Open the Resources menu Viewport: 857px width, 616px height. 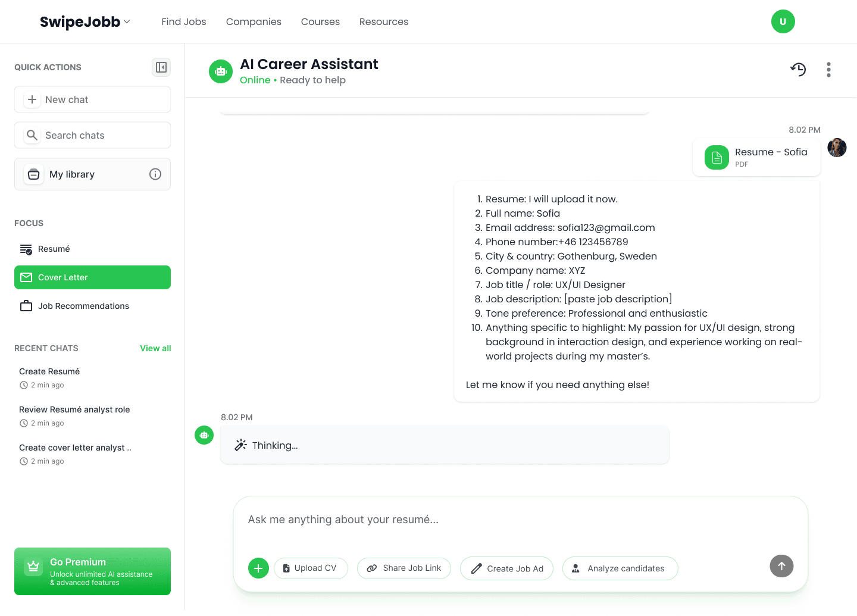[x=384, y=21]
